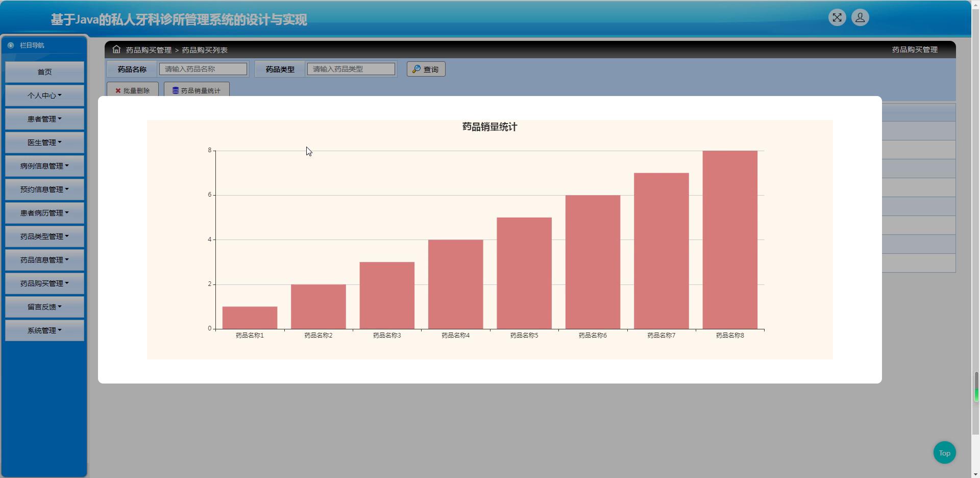
Task: Click the 栏目导航 collapse icon
Action: click(x=11, y=45)
